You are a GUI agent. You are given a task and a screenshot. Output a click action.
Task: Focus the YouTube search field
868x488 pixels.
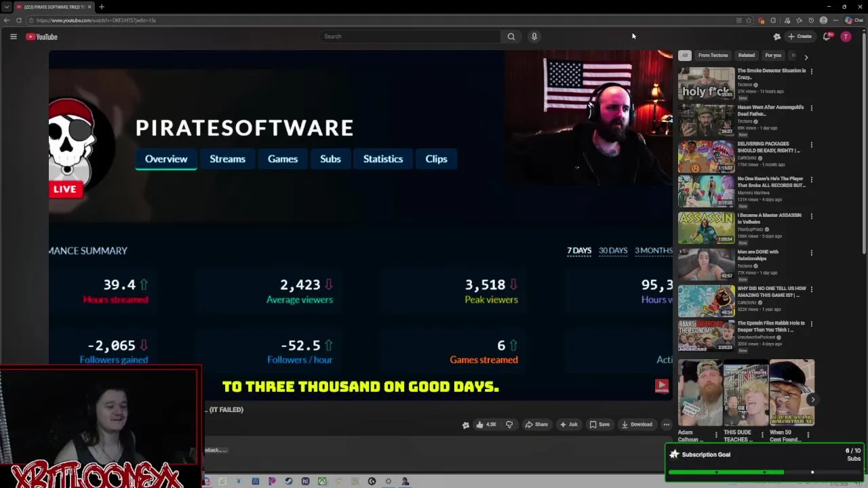pos(410,37)
